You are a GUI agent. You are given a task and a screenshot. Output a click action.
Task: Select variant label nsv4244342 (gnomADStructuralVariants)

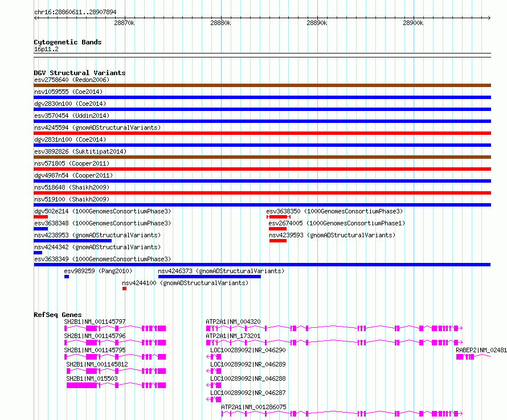pyautogui.click(x=97, y=247)
